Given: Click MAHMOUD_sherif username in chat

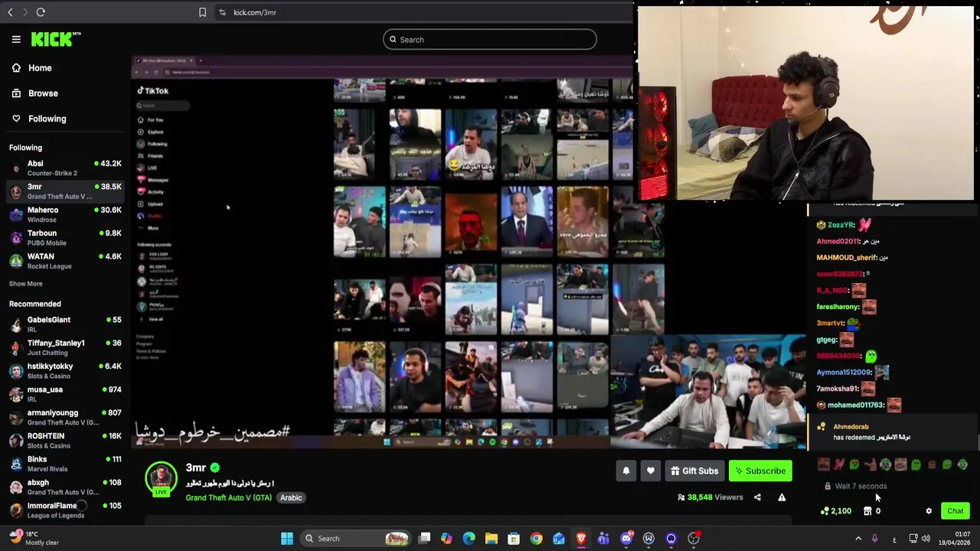Looking at the screenshot, I should click(846, 258).
